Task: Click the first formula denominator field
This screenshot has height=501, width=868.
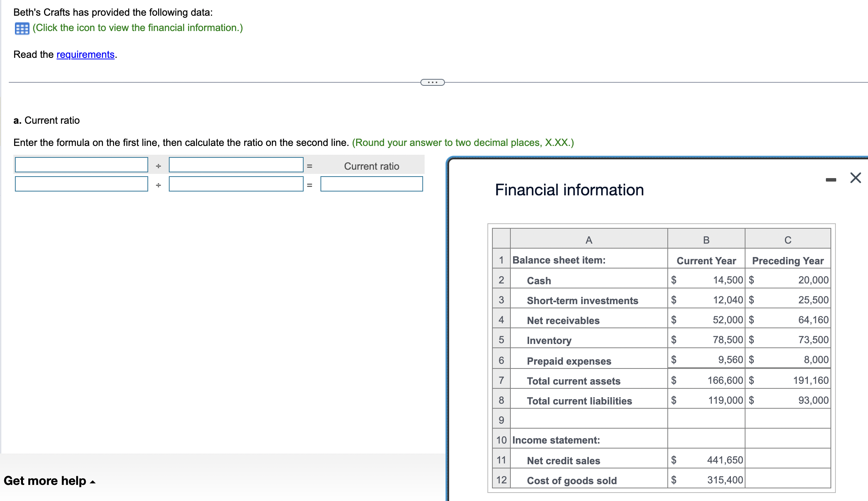Action: coord(236,165)
